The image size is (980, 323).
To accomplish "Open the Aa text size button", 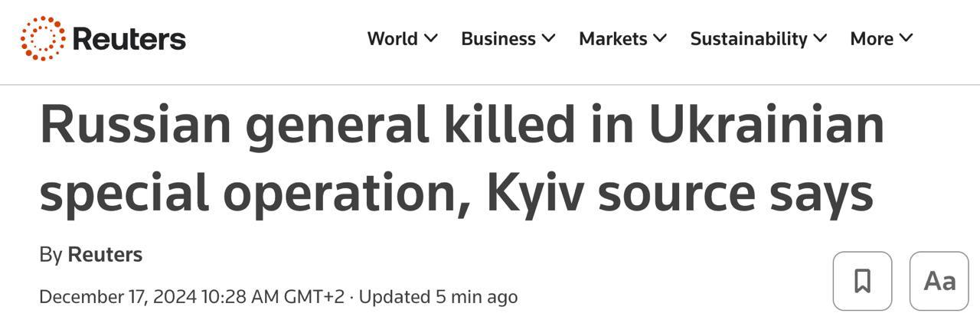I will click(x=939, y=281).
